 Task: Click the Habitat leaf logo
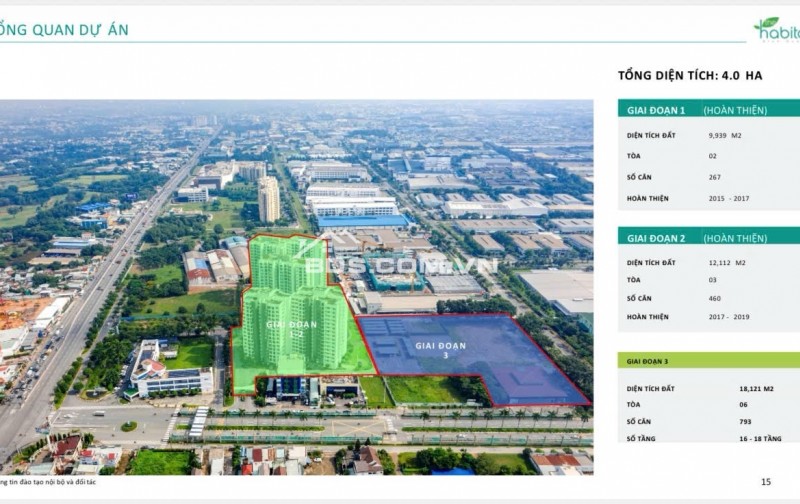coord(777,30)
